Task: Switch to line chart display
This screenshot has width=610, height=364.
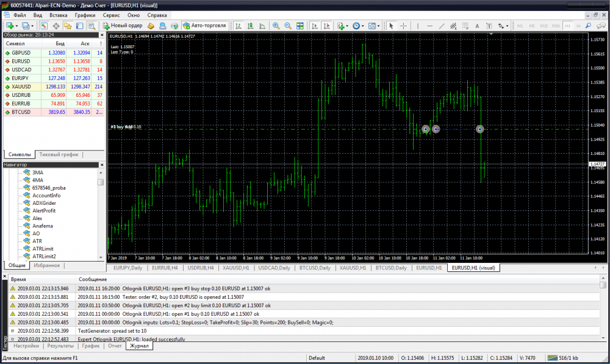Action: [x=262, y=26]
